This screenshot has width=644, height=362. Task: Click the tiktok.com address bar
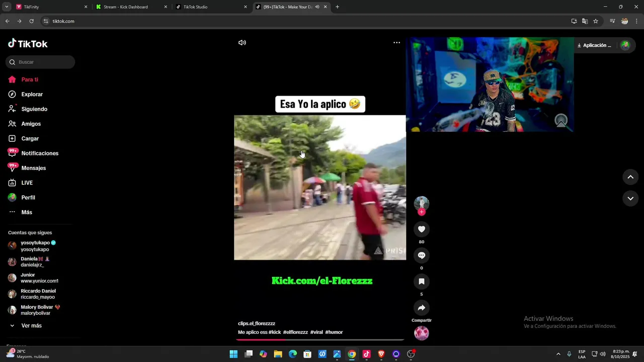302,21
